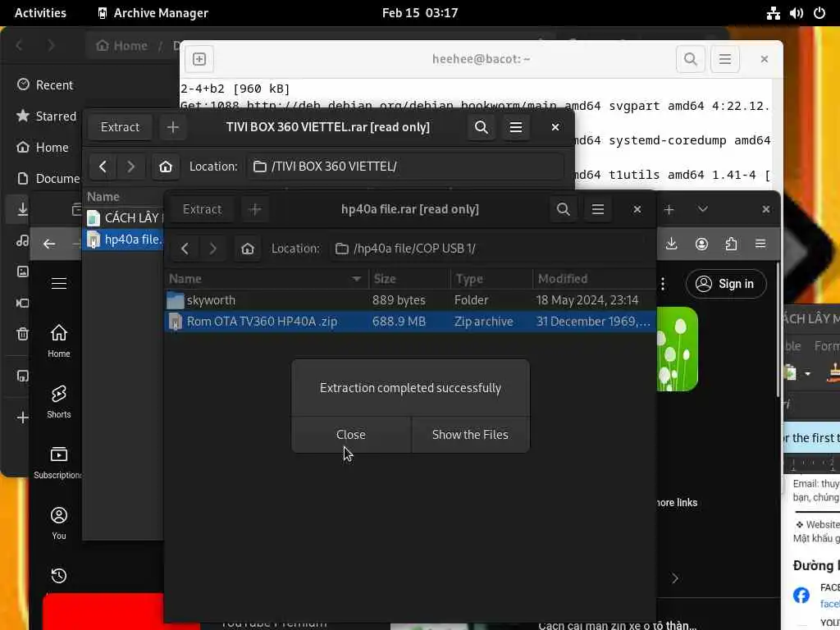Open Recent in Files sidebar

[46, 84]
